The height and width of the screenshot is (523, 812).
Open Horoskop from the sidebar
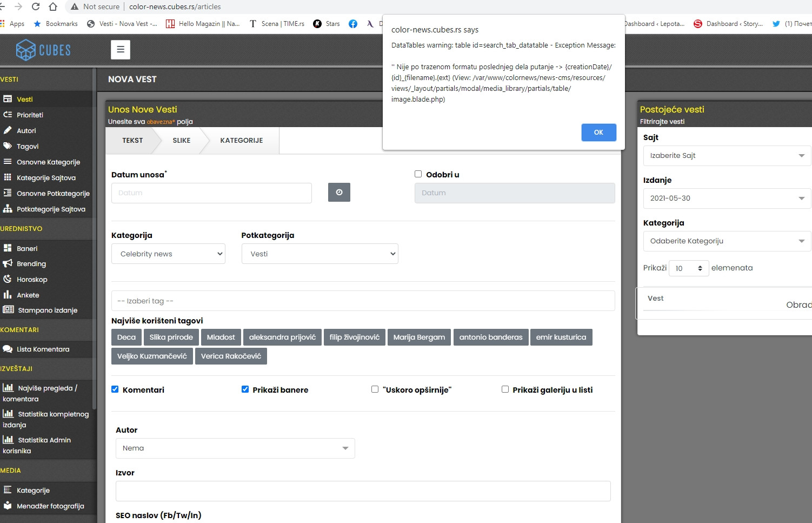32,280
